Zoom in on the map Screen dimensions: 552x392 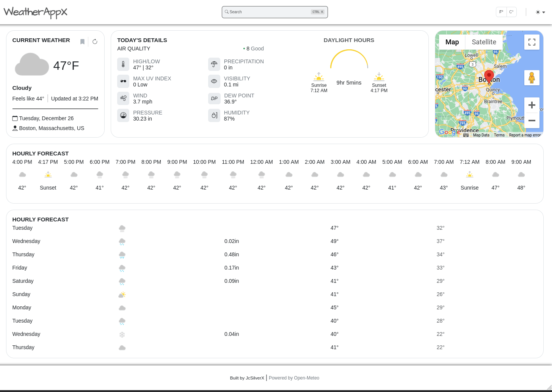pos(532,105)
